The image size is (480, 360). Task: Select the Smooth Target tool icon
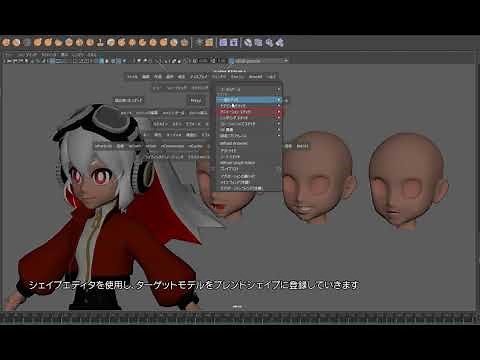pos(248,43)
